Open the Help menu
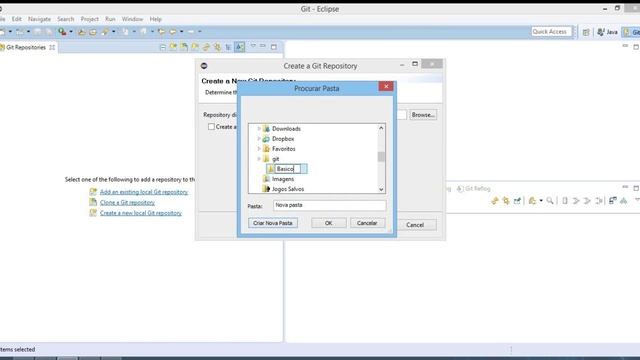Image resolution: width=640 pixels, height=360 pixels. tap(156, 19)
